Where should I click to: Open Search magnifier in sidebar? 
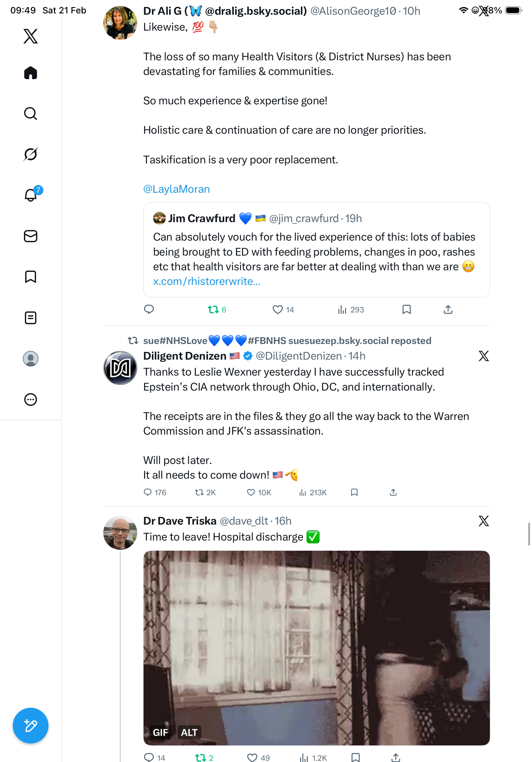[x=31, y=114]
